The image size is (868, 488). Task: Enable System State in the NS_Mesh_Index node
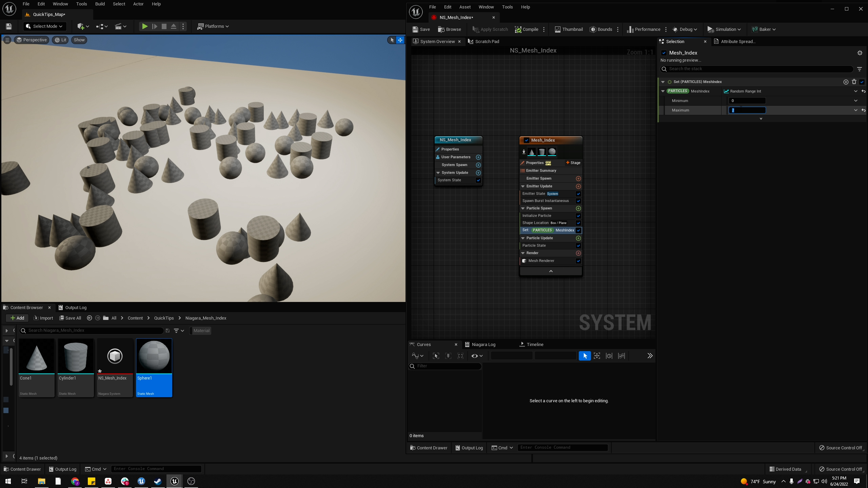[x=478, y=180]
